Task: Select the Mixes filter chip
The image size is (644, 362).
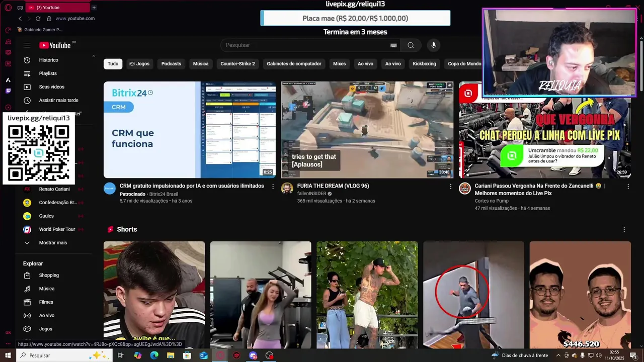Action: [340, 64]
